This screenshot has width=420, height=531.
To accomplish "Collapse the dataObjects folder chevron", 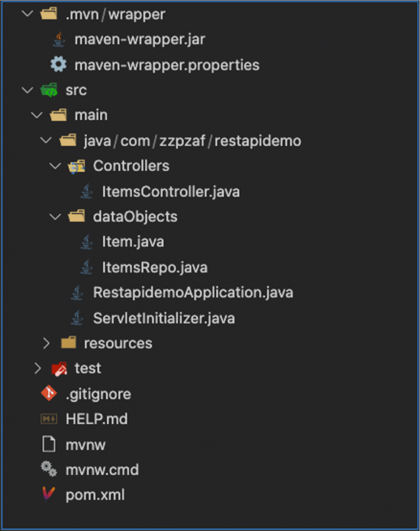I will (55, 216).
